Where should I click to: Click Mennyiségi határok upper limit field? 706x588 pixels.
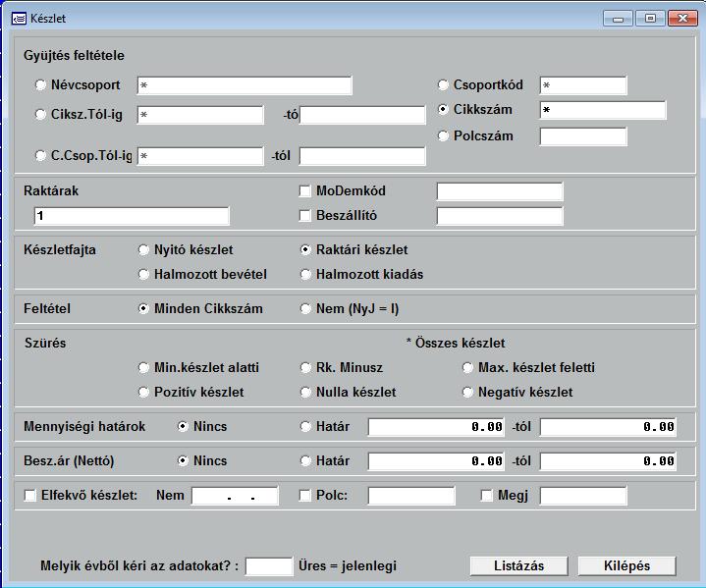(x=608, y=427)
